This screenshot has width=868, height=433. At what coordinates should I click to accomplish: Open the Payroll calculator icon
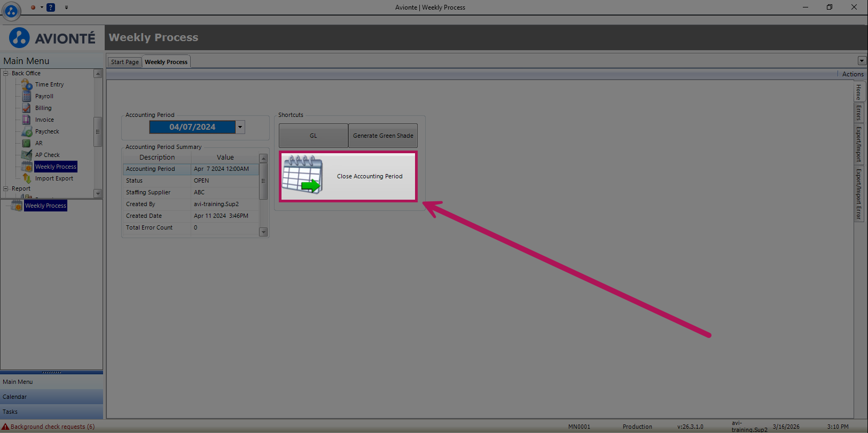point(27,96)
